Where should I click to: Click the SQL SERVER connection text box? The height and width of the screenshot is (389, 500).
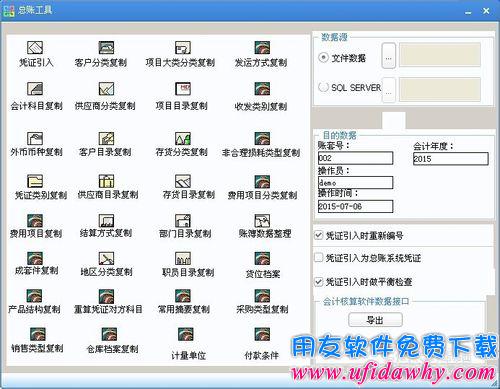[x=440, y=89]
